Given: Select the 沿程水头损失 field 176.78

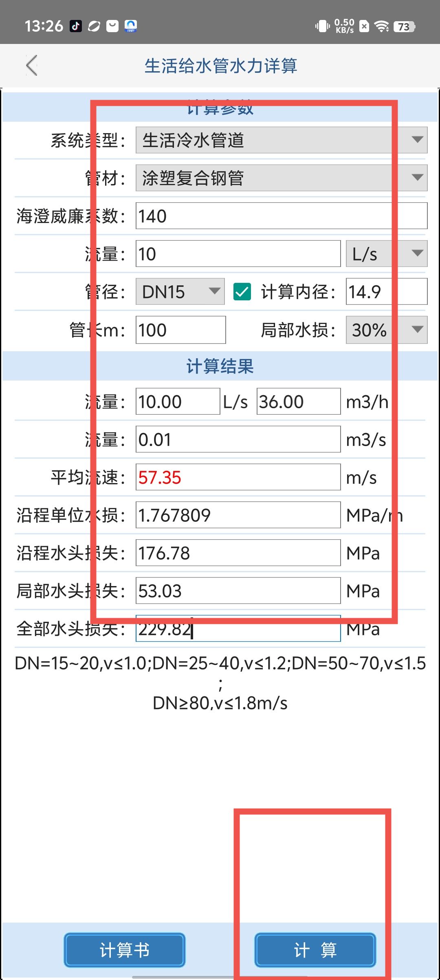Looking at the screenshot, I should pos(238,553).
